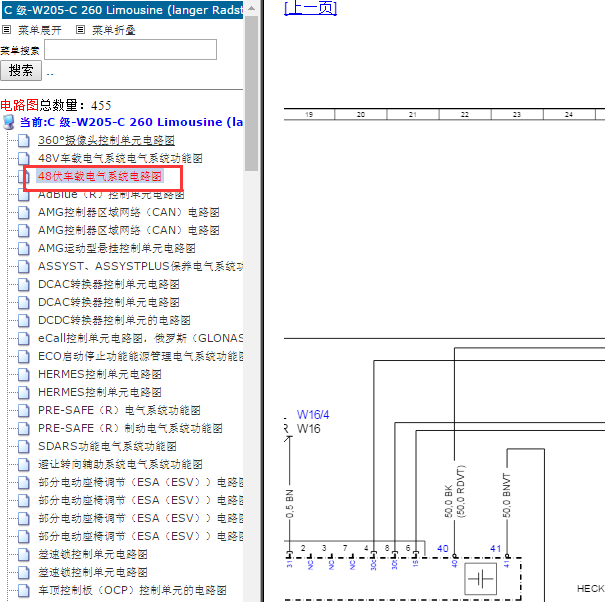
Task: Click the title bar C 级-W205-C 260 Limousine
Action: click(123, 10)
